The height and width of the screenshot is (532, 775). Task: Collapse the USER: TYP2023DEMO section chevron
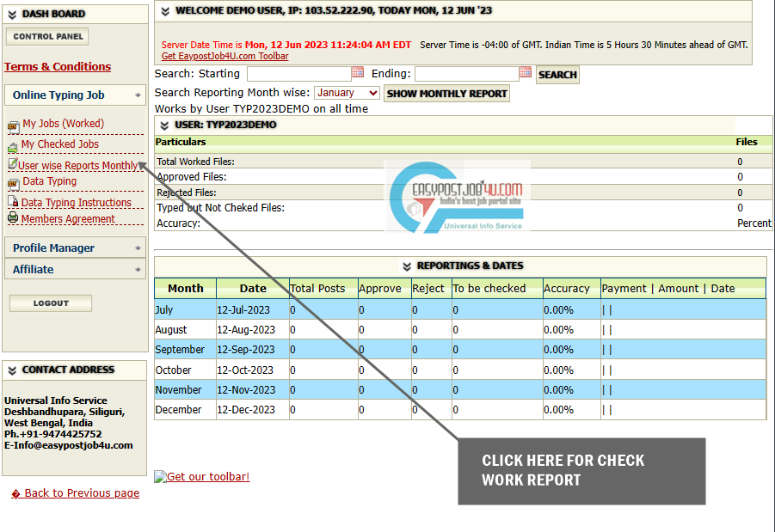click(164, 125)
